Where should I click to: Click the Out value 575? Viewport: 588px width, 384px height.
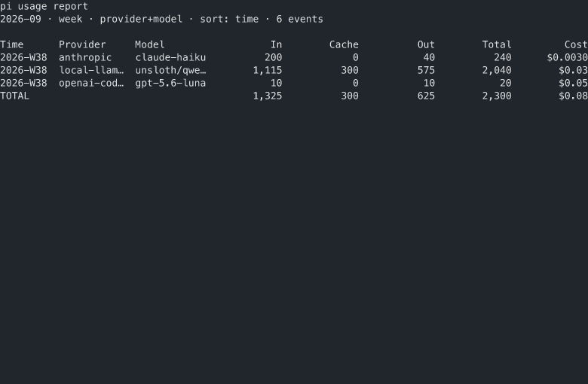[x=426, y=70]
